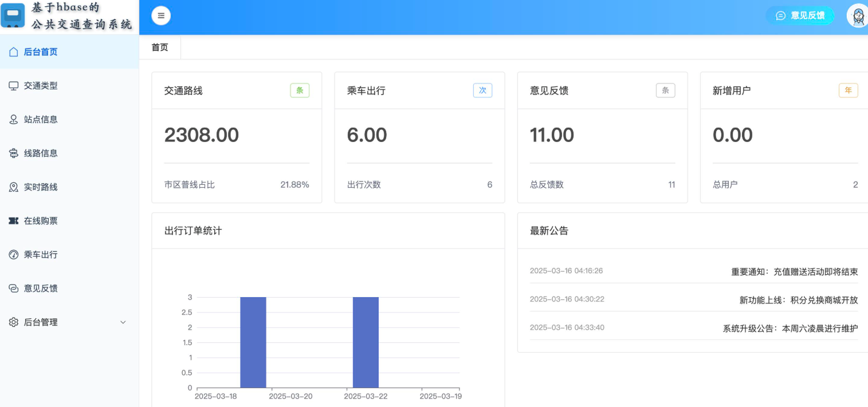Click the blue 次 tag on 乘车出行 card

pos(482,90)
